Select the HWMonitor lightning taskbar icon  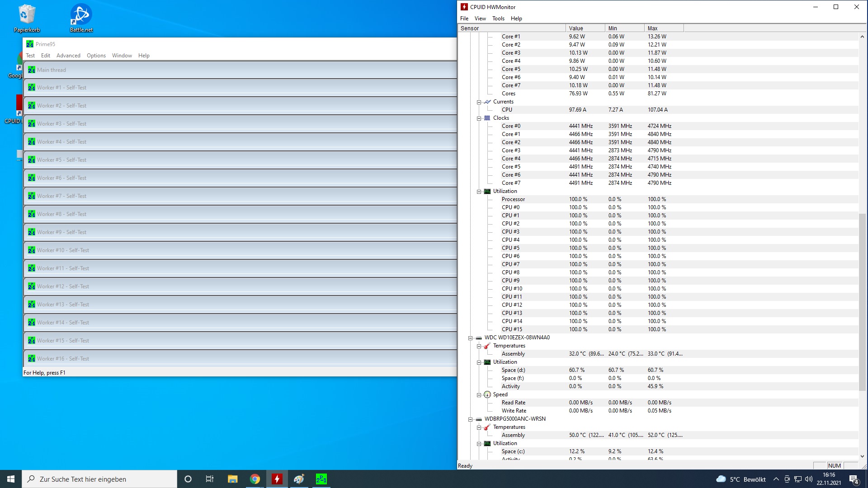coord(277,479)
